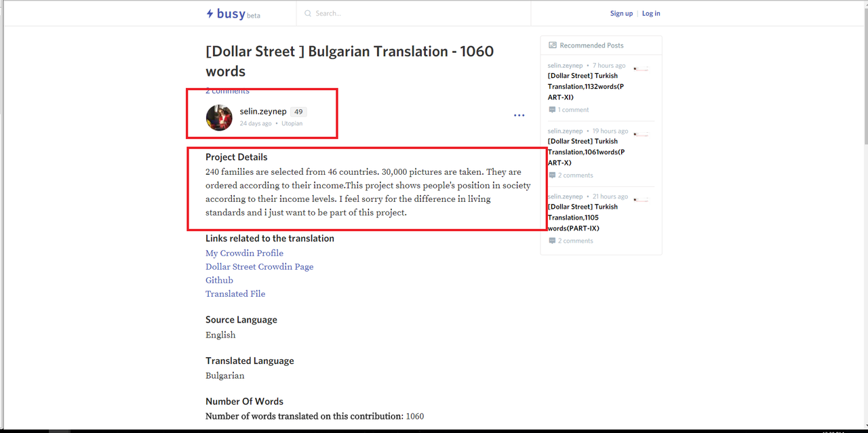Open Dollar Street Crowdin Page link
The height and width of the screenshot is (433, 868).
pos(259,267)
